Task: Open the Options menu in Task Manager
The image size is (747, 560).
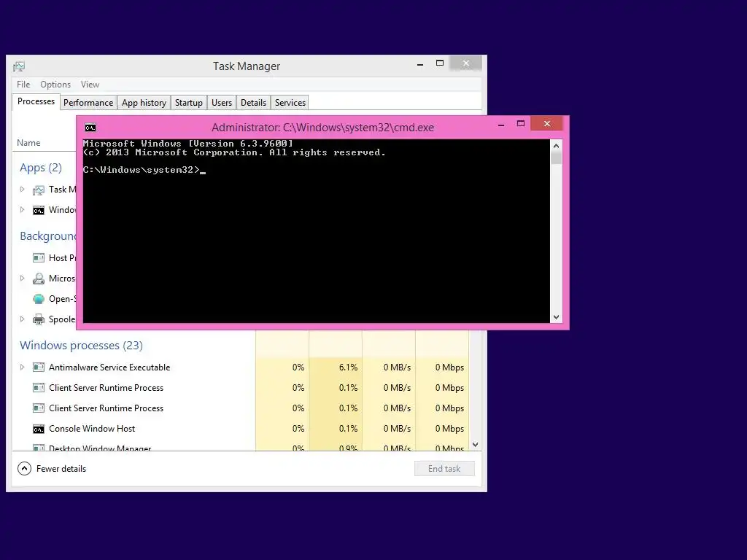Action: [55, 85]
